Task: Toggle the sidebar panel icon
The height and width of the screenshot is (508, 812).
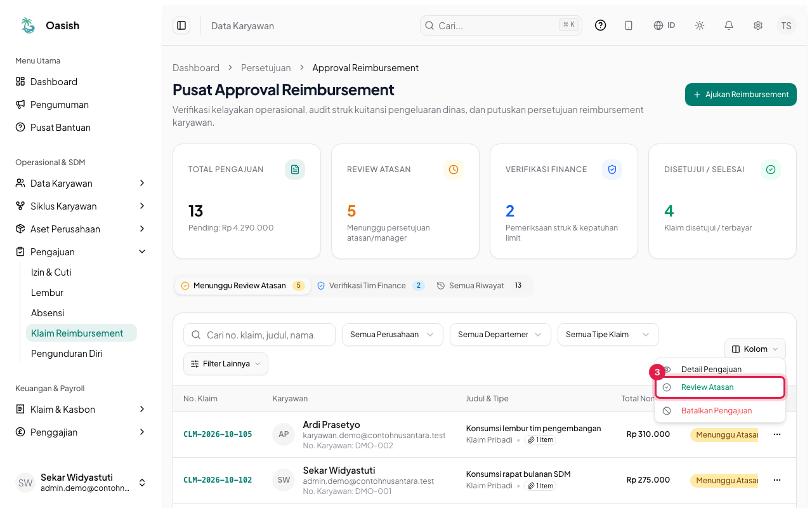Action: pos(181,25)
